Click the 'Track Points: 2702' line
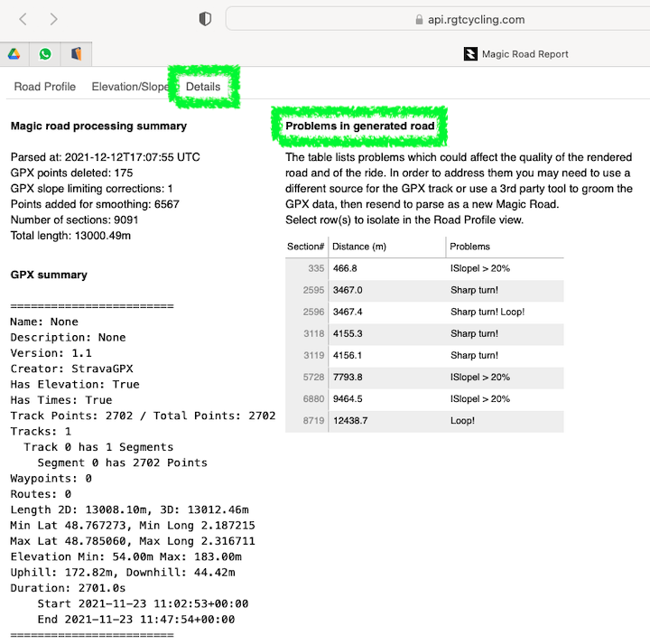 tap(143, 415)
